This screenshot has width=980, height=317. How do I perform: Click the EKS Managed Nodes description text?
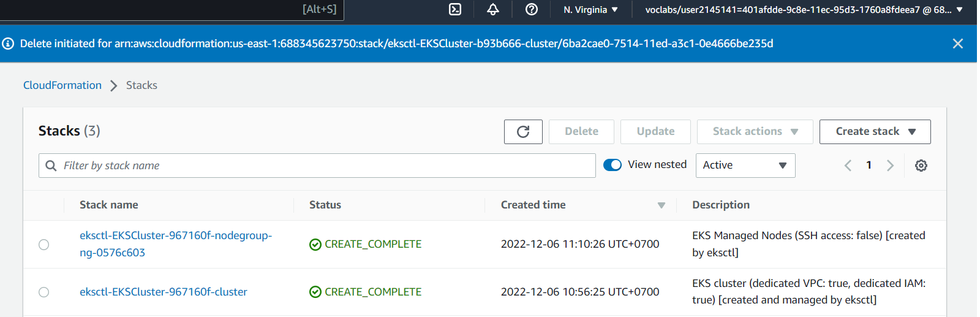809,244
